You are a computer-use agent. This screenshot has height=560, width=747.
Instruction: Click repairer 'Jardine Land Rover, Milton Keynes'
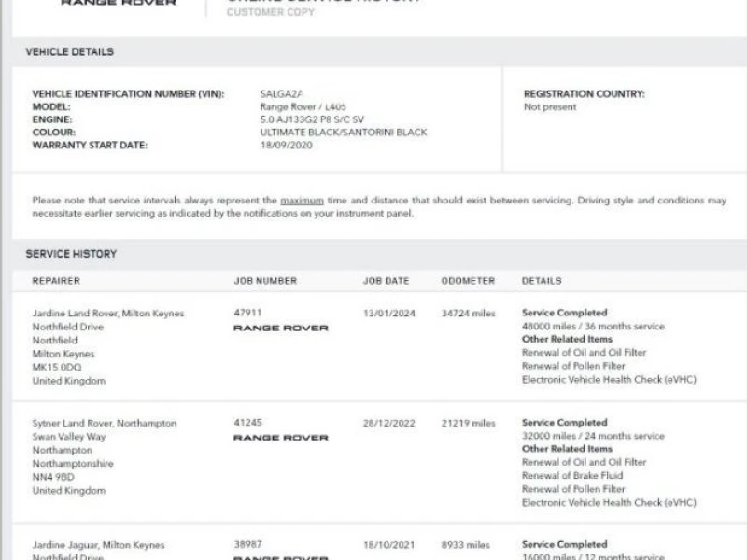pos(108,314)
